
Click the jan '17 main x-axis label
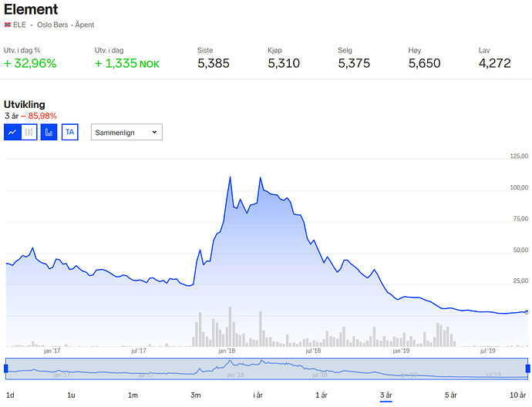point(52,351)
